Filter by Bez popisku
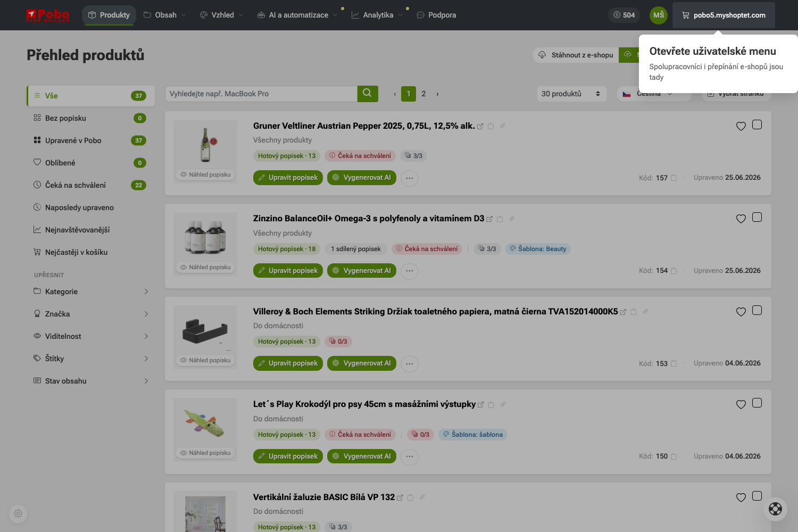This screenshot has width=798, height=532. pyautogui.click(x=90, y=118)
